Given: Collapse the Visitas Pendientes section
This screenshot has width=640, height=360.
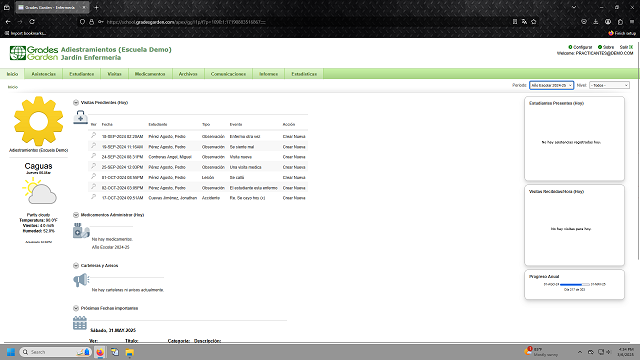Looking at the screenshot, I should pyautogui.click(x=76, y=102).
